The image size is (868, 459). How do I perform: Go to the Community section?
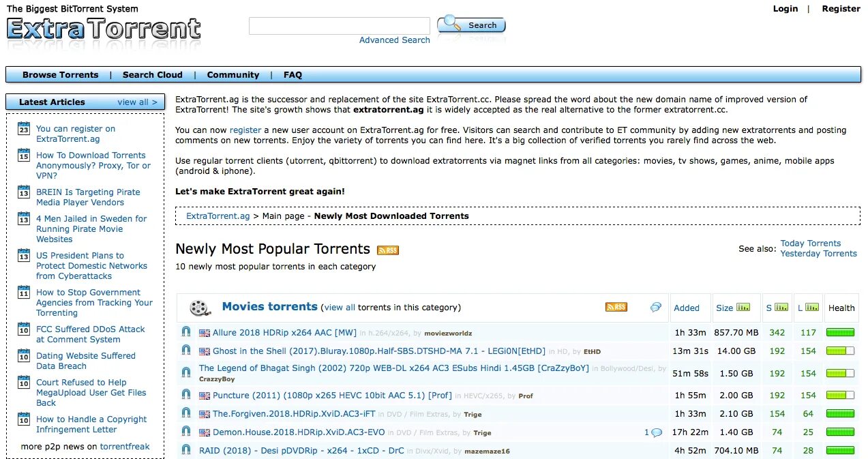[233, 75]
